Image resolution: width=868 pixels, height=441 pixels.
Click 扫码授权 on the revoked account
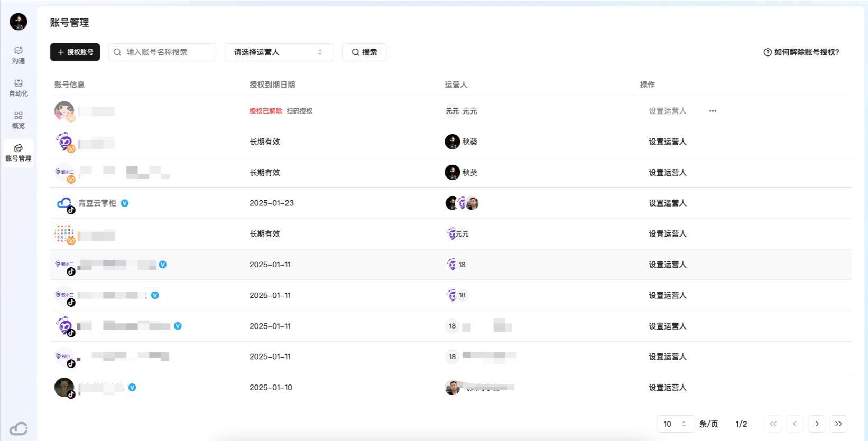coord(300,111)
